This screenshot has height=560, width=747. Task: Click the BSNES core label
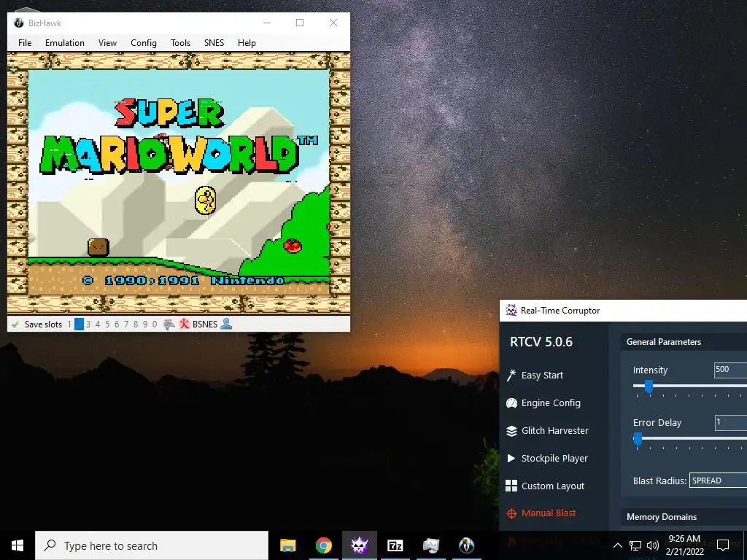tap(205, 324)
